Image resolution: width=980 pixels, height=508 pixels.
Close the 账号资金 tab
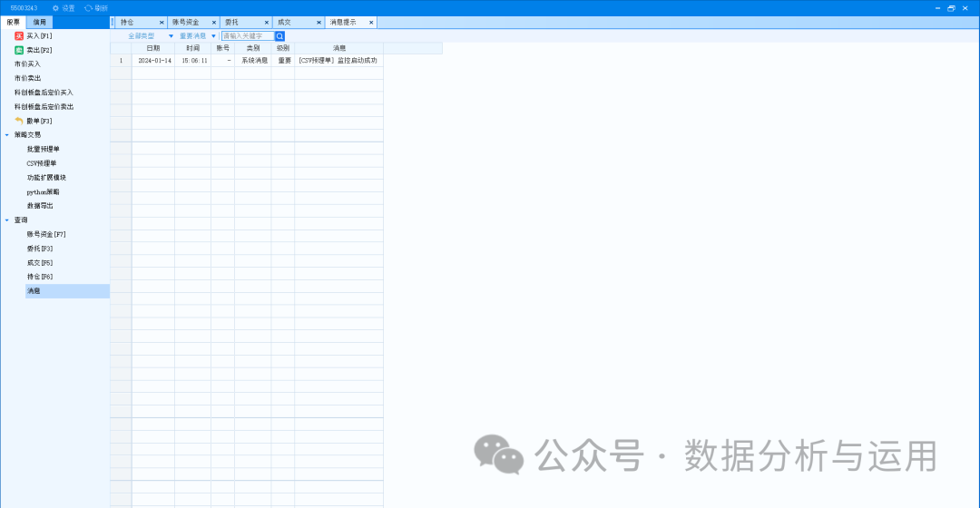[x=214, y=23]
